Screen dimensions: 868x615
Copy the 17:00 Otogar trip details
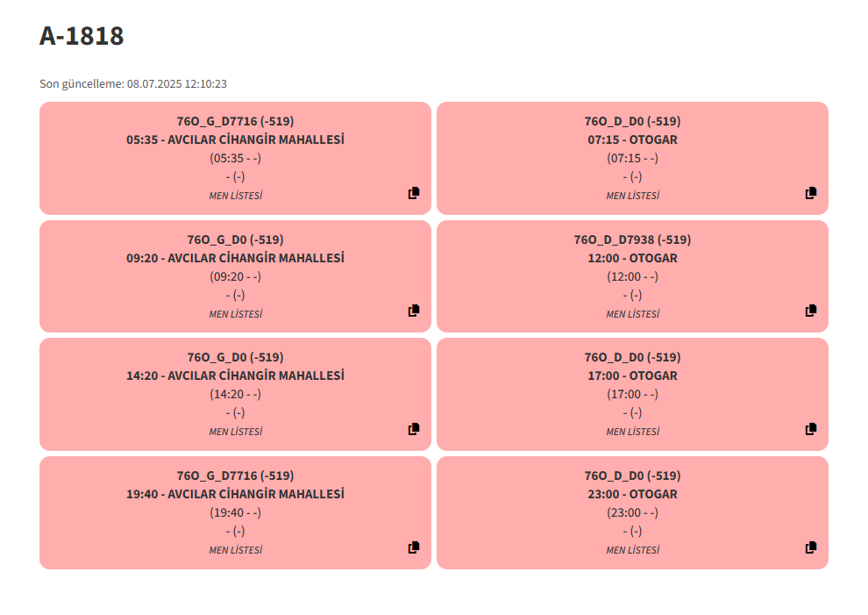(x=810, y=429)
